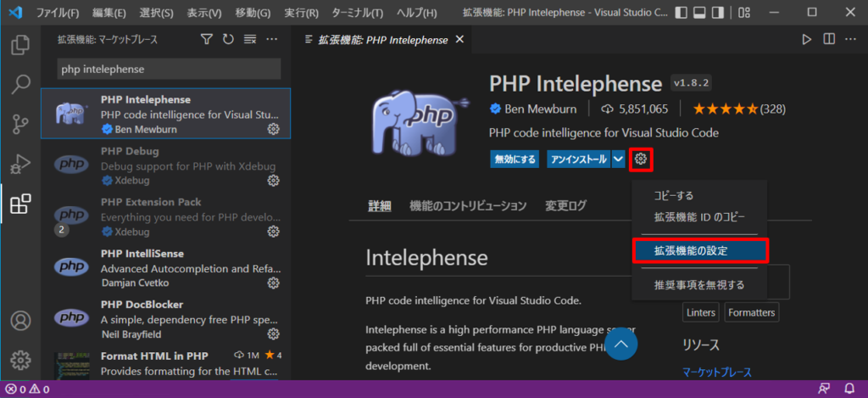
Task: Open extensions panel more actions menu
Action: point(272,39)
